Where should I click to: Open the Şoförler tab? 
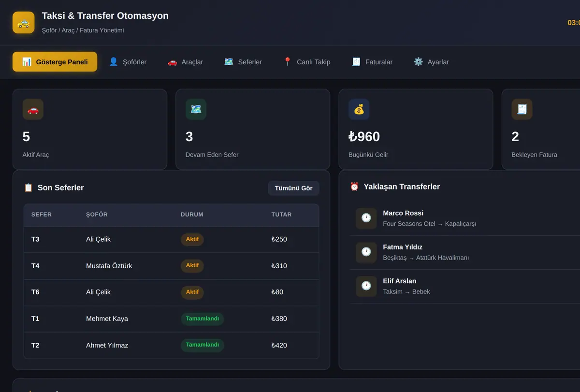[128, 62]
